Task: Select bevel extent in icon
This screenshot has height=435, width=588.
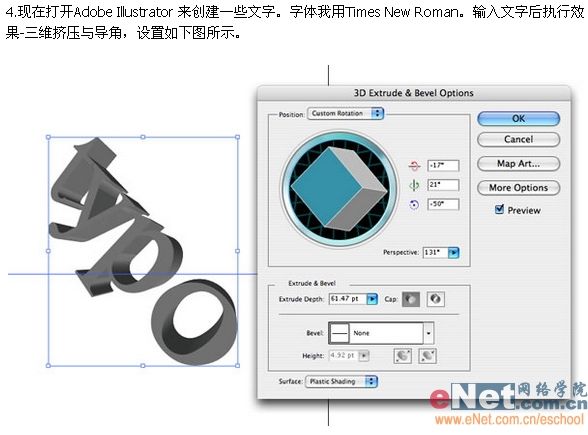Action: click(428, 356)
